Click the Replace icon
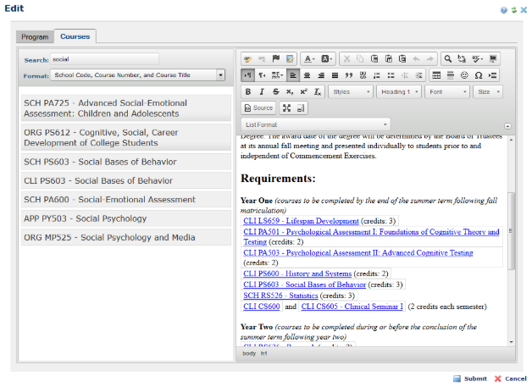 (x=462, y=59)
